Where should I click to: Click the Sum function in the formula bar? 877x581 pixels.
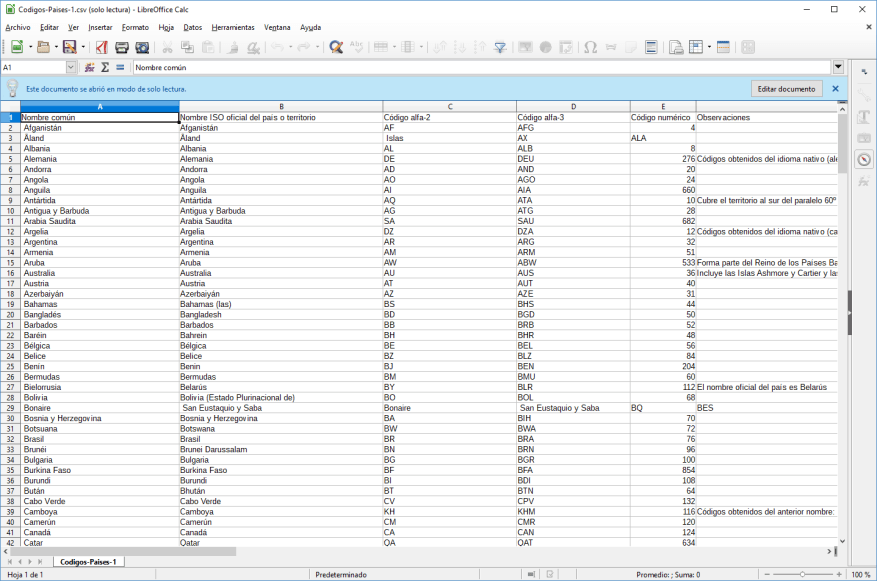105,67
